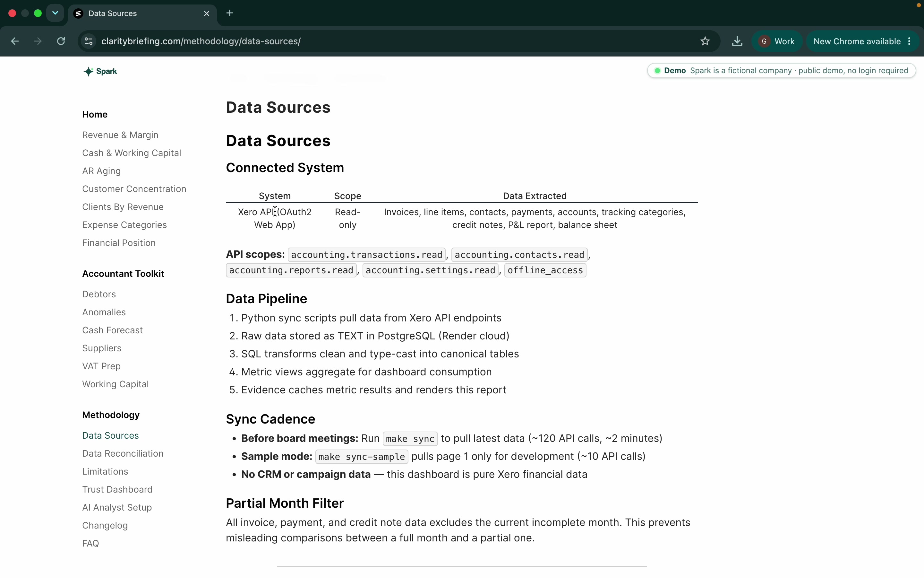The height and width of the screenshot is (578, 924).
Task: Go to Trust Dashboard
Action: pos(117,490)
